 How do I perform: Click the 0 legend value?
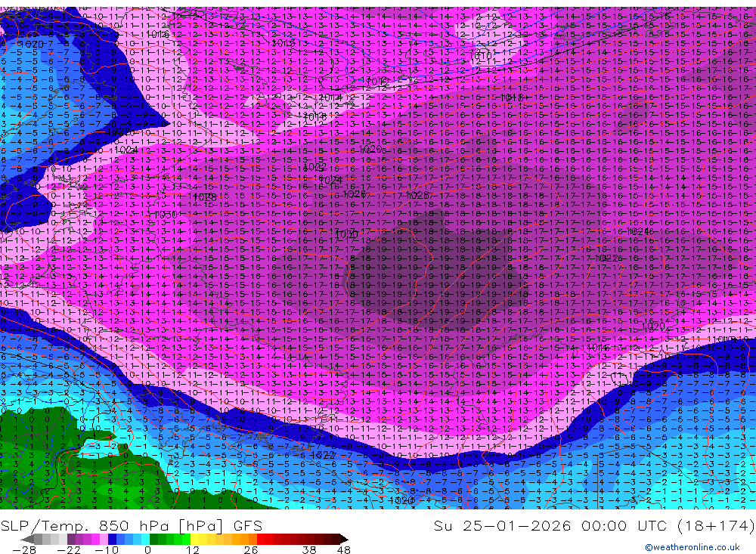(x=147, y=549)
